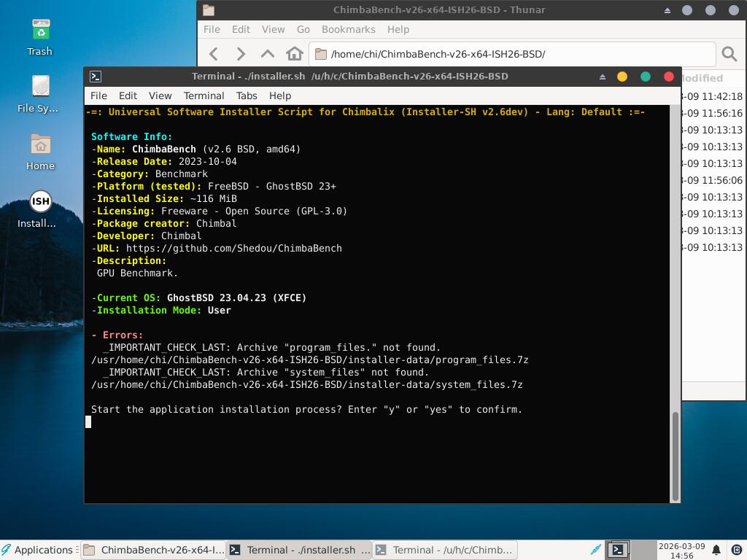The height and width of the screenshot is (560, 747).
Task: Click the 11:42:18 timestamp in Thunar list
Action: (712, 96)
